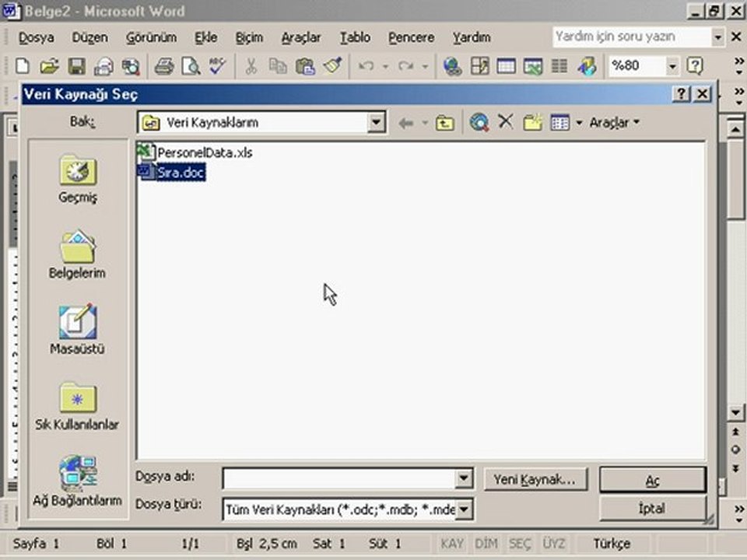Expand the Dosya adı dropdown arrow

tap(464, 478)
